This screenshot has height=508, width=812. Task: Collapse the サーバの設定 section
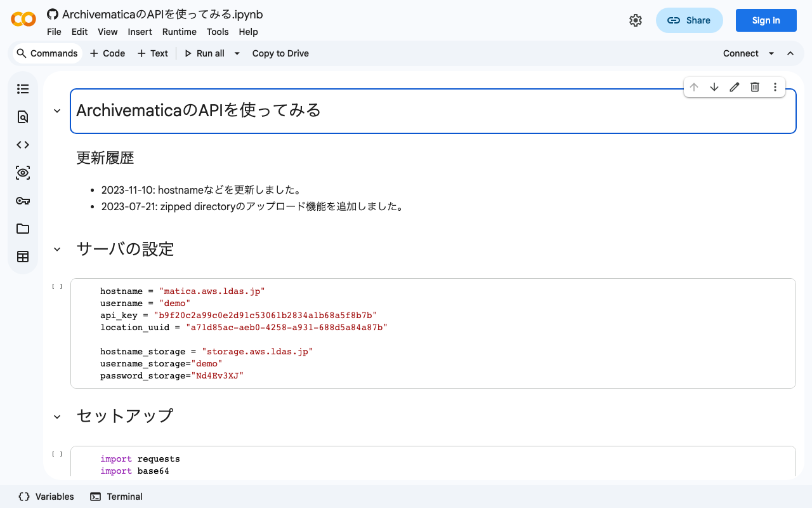click(56, 249)
